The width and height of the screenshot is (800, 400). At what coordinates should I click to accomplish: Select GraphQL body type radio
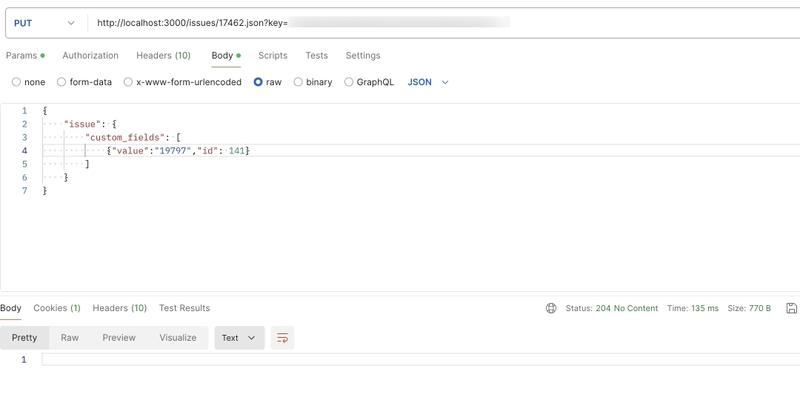pyautogui.click(x=349, y=82)
